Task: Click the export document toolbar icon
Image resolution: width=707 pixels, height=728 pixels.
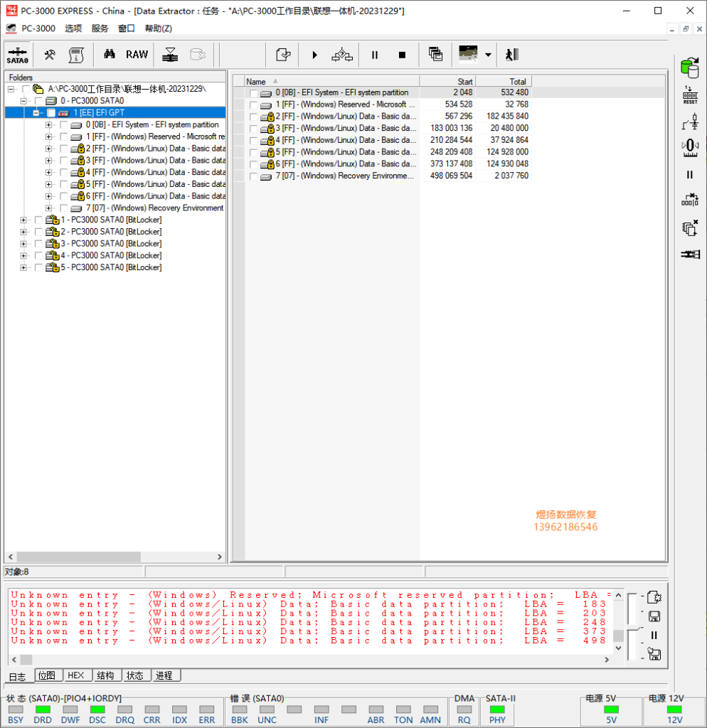Action: (x=283, y=55)
